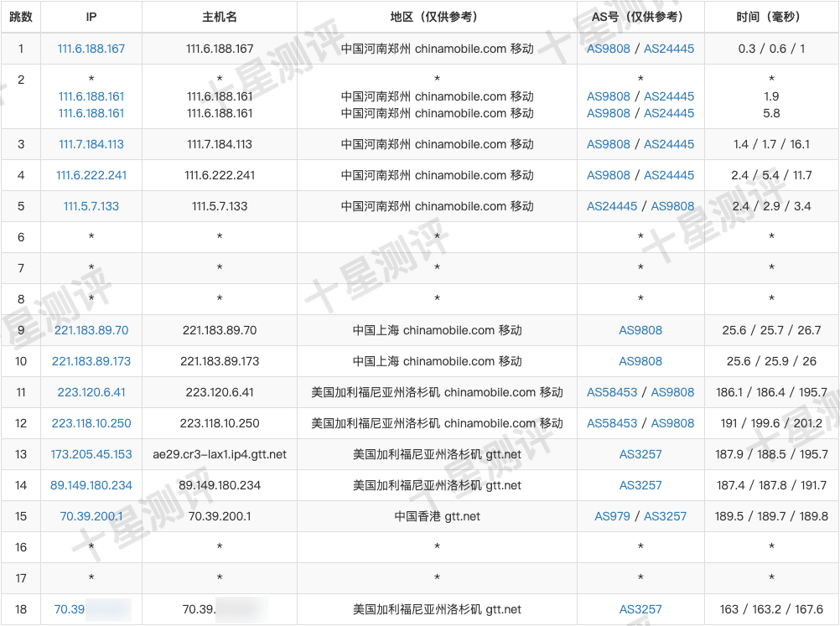Click the IP column header

pos(91,17)
